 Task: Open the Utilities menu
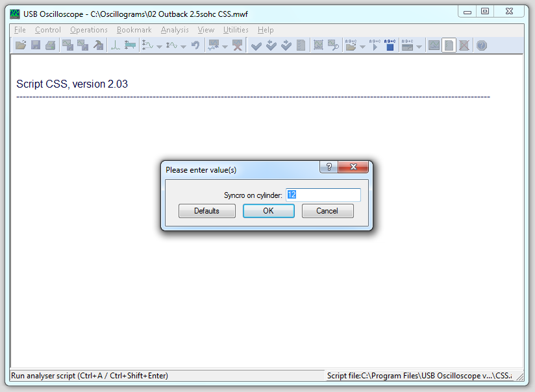tap(236, 30)
